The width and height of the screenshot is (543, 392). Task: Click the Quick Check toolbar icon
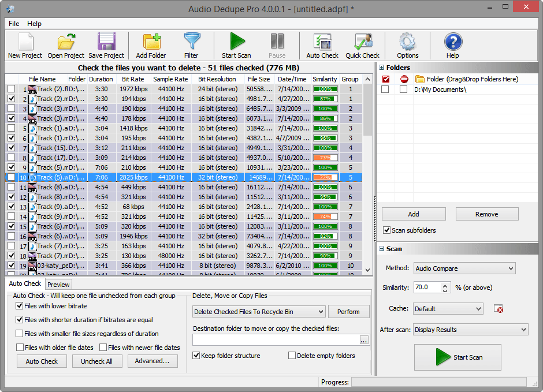[363, 42]
